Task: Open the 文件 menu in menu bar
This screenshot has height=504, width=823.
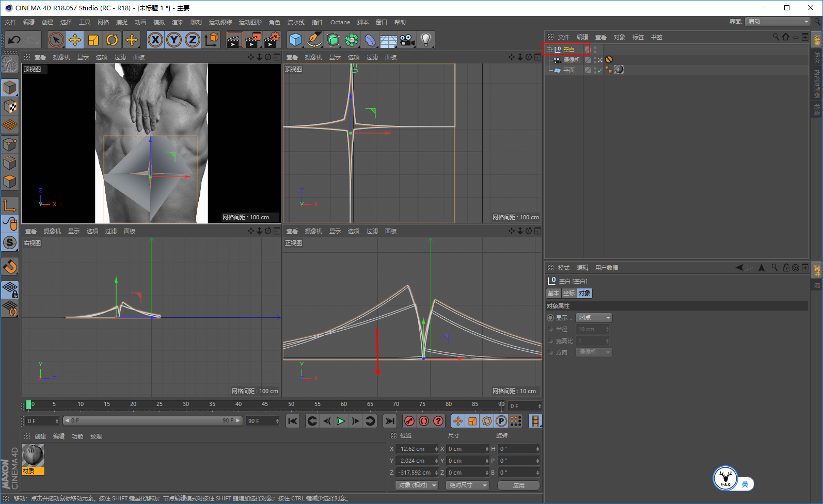Action: tap(10, 22)
